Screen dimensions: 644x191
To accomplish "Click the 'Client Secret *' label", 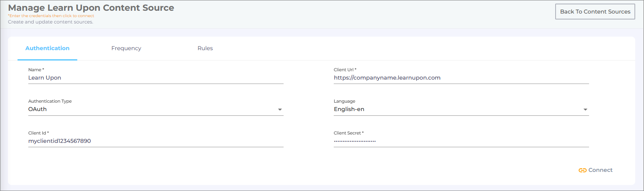I will click(348, 133).
